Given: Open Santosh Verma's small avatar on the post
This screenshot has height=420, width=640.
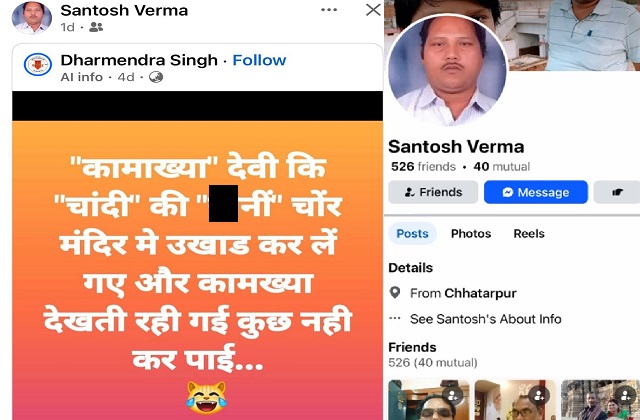Looking at the screenshot, I should pos(32,17).
